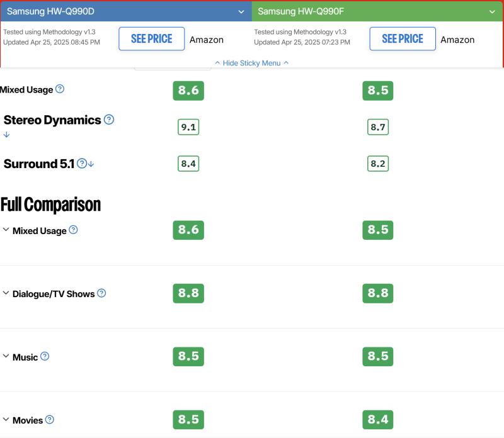Expand Mixed Usage row in Full Comparison
This screenshot has height=438, width=504.
(6, 230)
